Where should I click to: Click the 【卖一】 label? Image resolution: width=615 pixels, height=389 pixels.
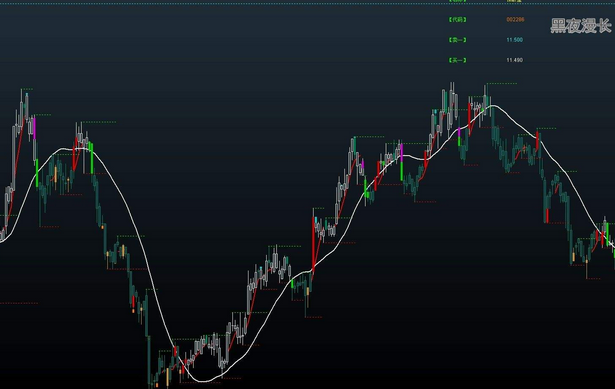point(457,40)
